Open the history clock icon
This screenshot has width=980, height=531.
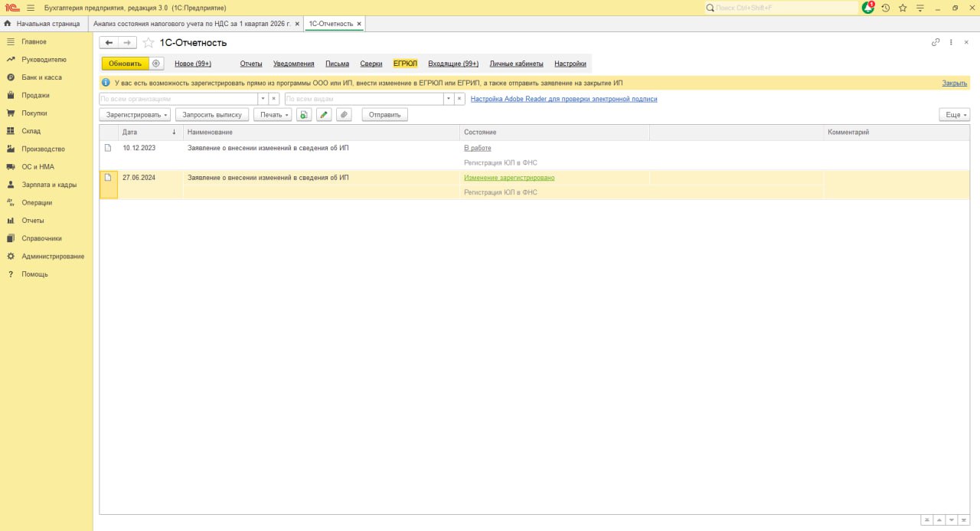[x=885, y=8]
